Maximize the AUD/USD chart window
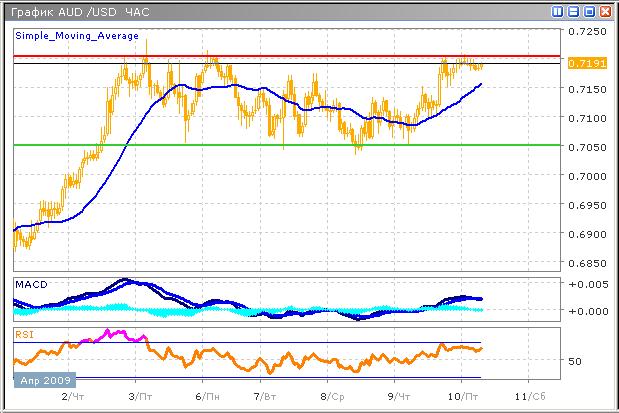Viewport: 619px width, 413px height. pyautogui.click(x=589, y=11)
